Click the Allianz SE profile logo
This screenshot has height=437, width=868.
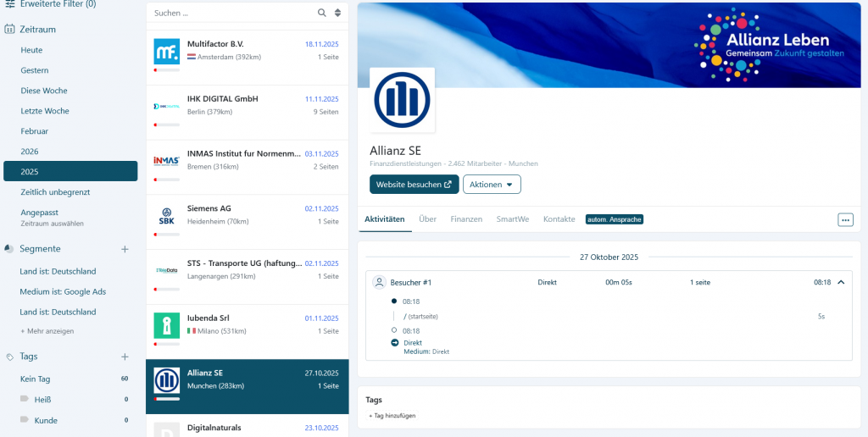[402, 100]
